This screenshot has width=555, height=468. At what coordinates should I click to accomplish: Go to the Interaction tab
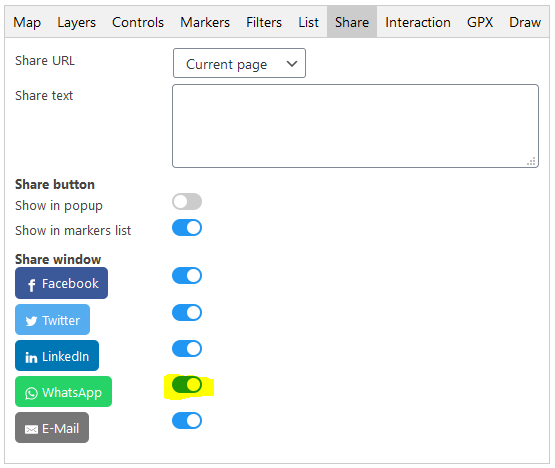418,22
